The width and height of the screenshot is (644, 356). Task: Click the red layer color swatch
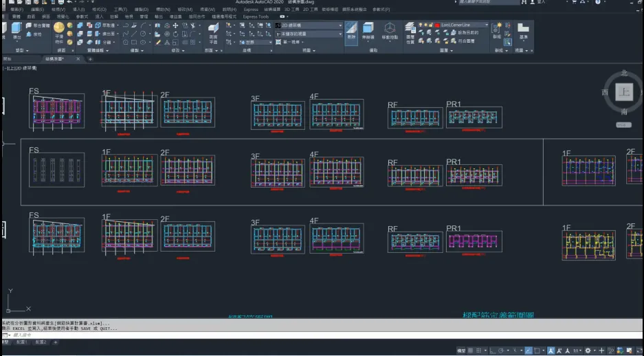coord(437,25)
